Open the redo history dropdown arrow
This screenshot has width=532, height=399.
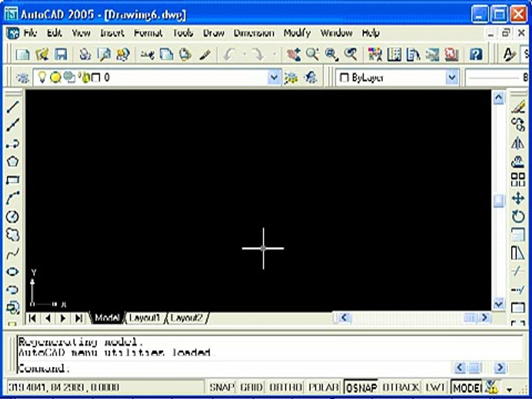coord(274,54)
